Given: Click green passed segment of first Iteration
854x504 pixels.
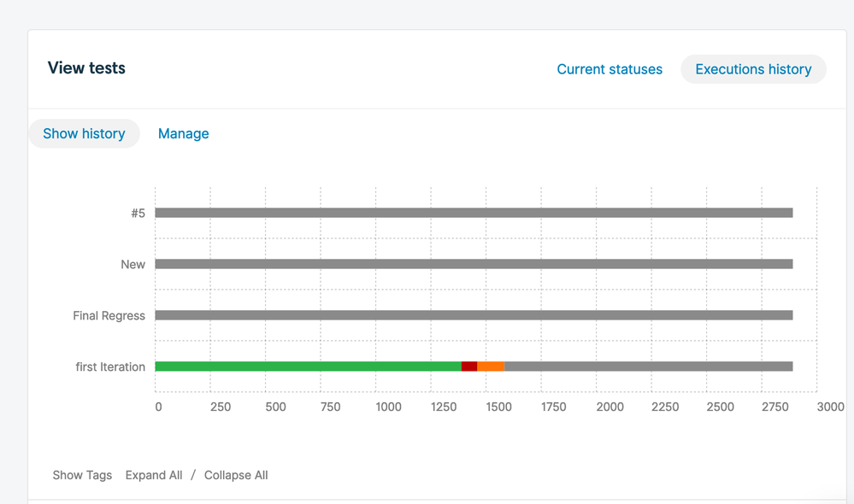Looking at the screenshot, I should [x=308, y=366].
